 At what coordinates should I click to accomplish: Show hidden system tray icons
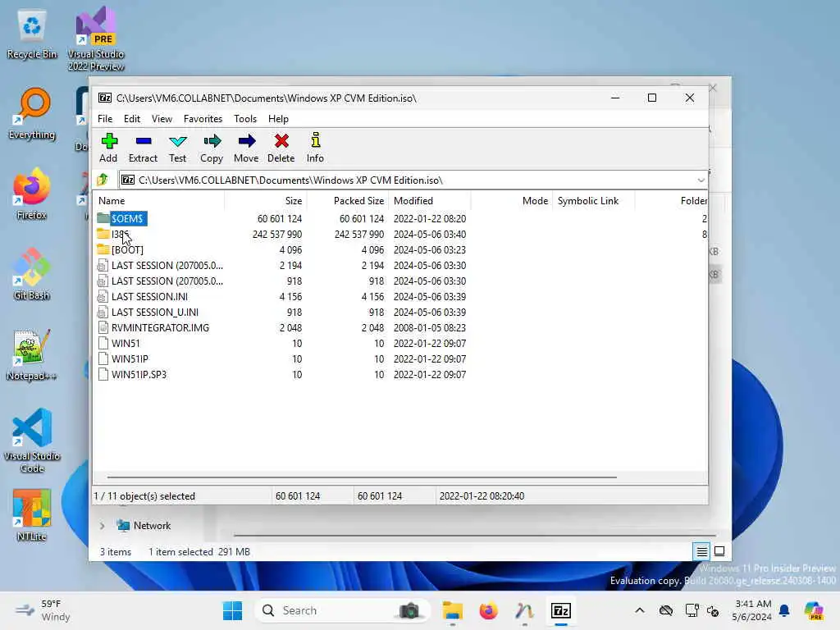click(640, 610)
